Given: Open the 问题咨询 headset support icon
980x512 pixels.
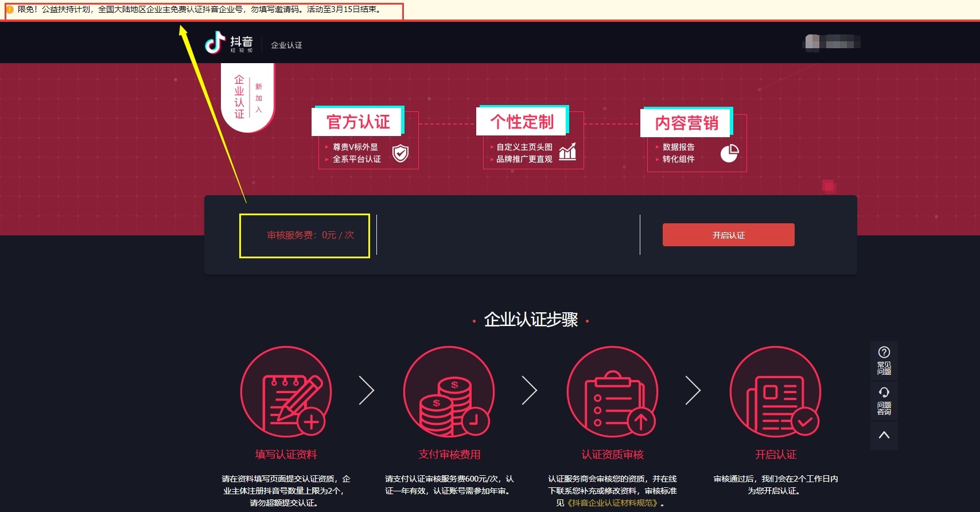Looking at the screenshot, I should (x=884, y=400).
